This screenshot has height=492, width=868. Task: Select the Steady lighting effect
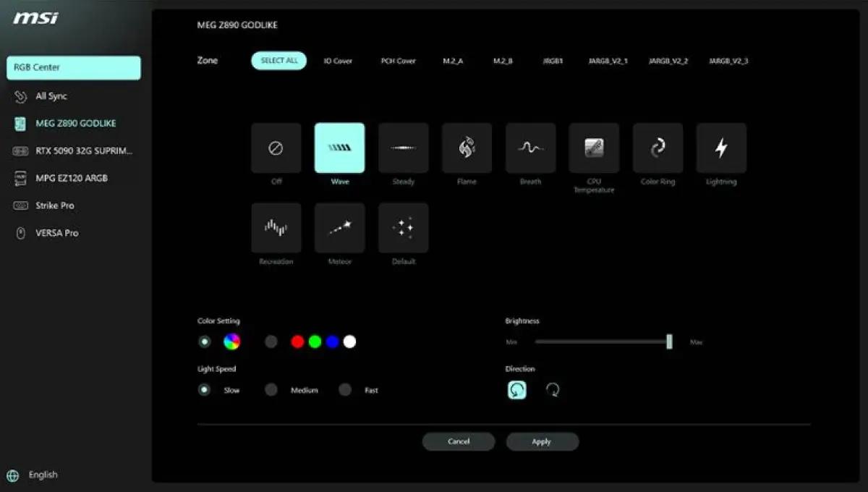[x=403, y=148]
